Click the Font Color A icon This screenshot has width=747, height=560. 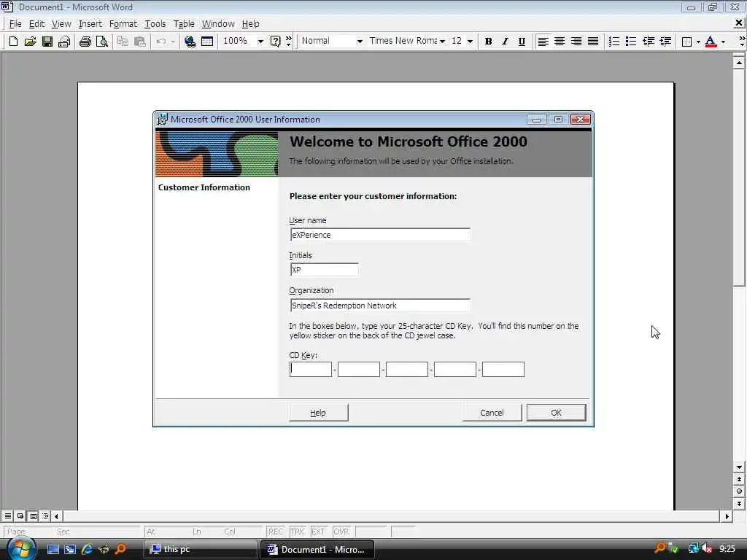pos(711,42)
